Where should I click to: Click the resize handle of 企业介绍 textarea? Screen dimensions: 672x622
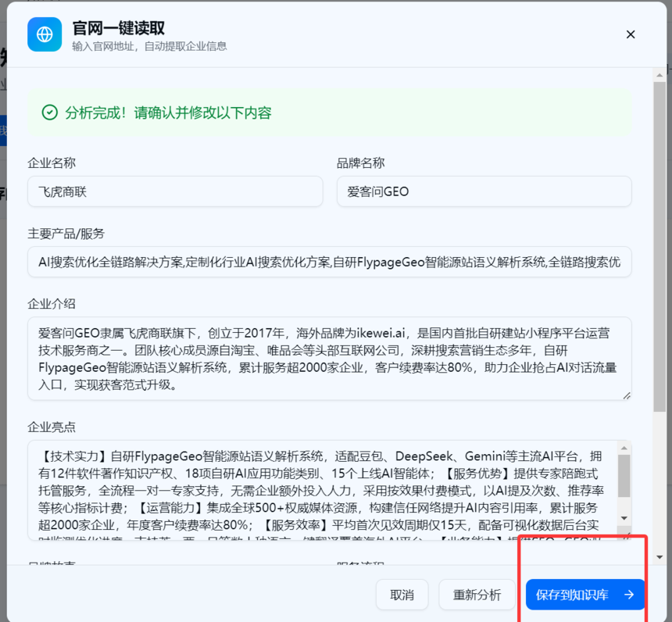tap(627, 395)
